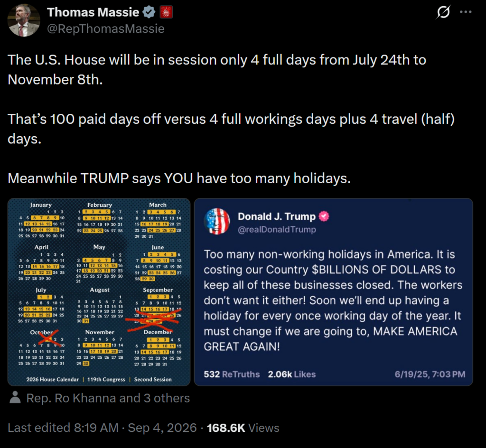
Task: Open the @RepThomasMassie handle link
Action: click(106, 28)
